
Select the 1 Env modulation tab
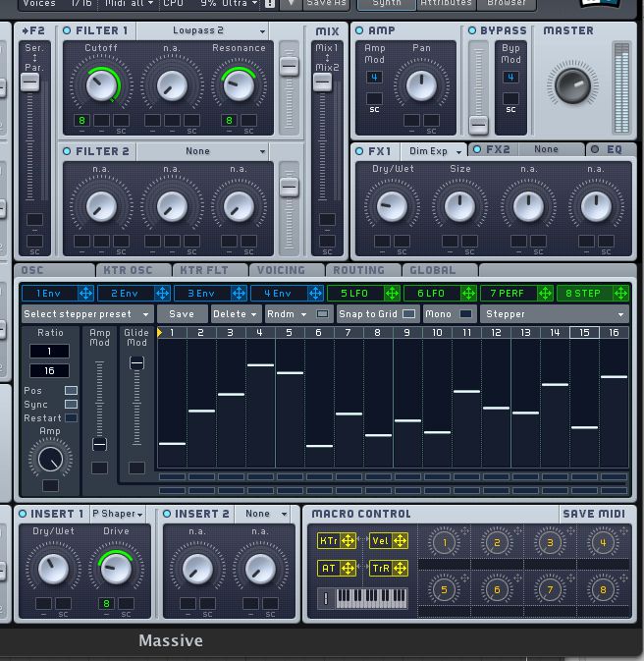click(x=49, y=293)
